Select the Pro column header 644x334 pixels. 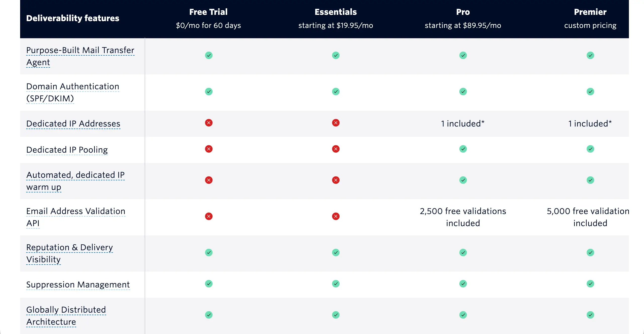pos(463,12)
